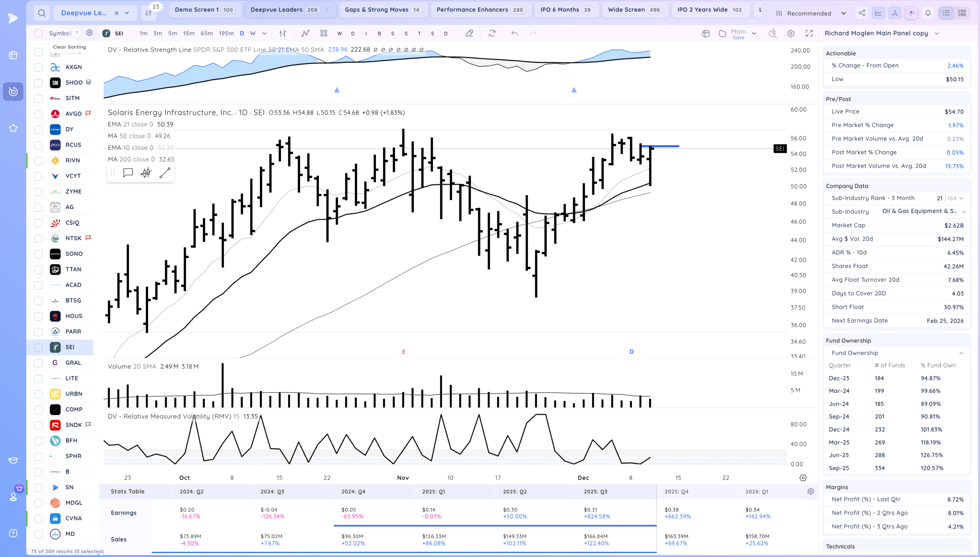The image size is (980, 557).
Task: Click the favorites star sidebar icon
Action: point(13,128)
